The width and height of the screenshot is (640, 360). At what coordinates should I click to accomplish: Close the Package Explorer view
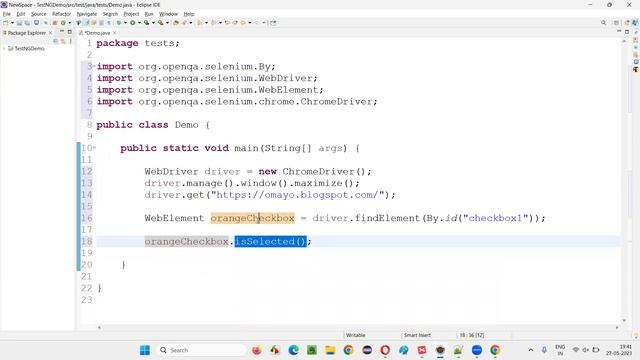pyautogui.click(x=51, y=33)
